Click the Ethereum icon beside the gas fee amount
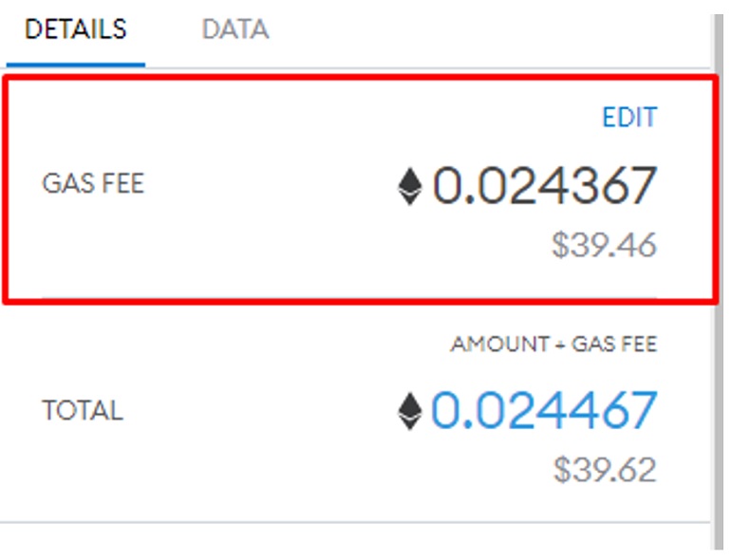731x560 pixels. (409, 186)
